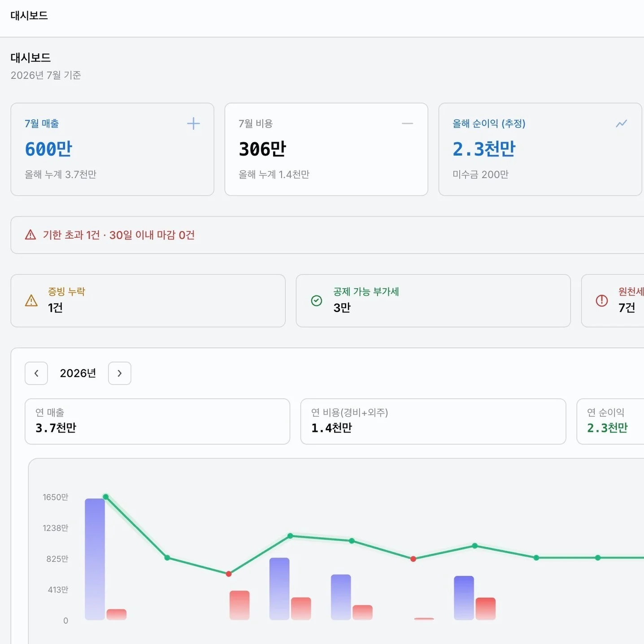
Task: Click the 대시보드 title in top header
Action: coord(29,16)
